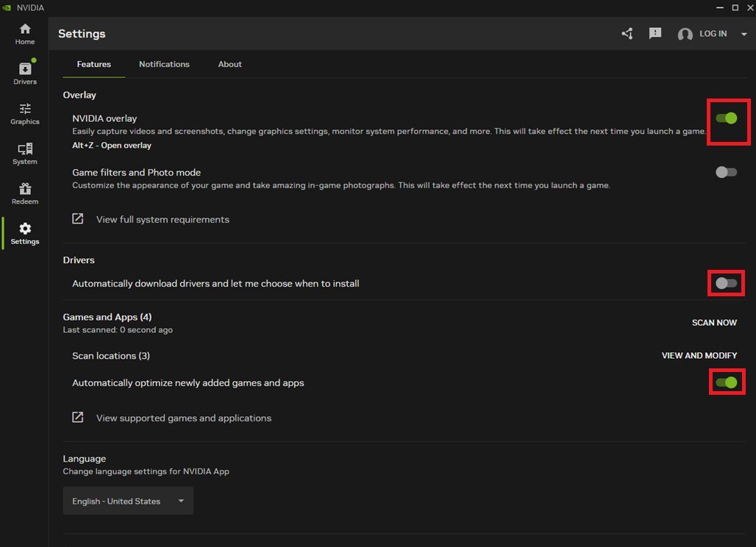Switch to the About tab
This screenshot has height=547, width=756.
coord(229,64)
